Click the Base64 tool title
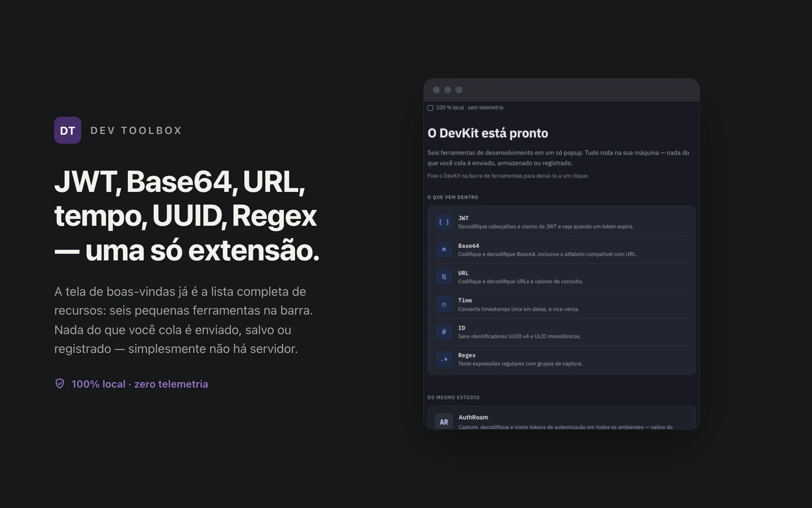 coord(469,246)
